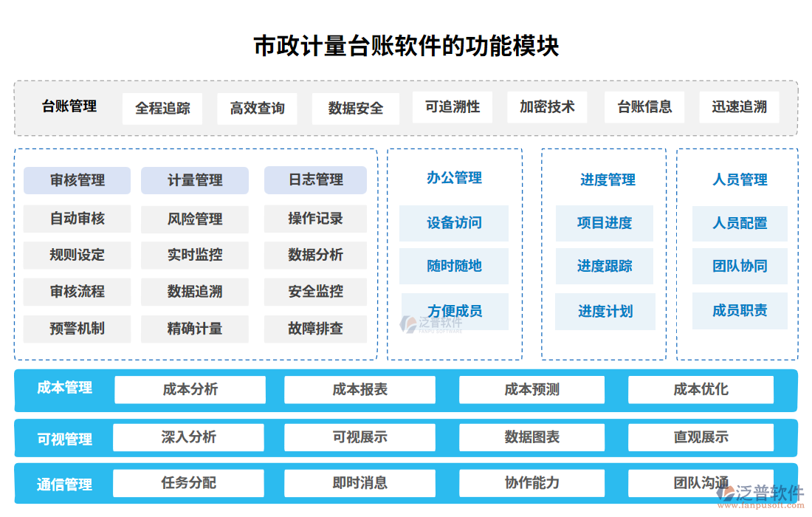Screen dimensions: 812x517
Task: Select the 人员管理 section
Action: click(740, 177)
